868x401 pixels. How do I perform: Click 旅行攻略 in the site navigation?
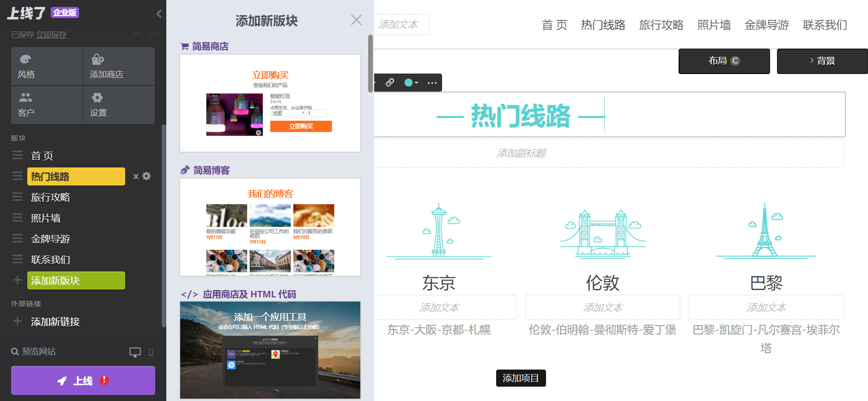(662, 25)
